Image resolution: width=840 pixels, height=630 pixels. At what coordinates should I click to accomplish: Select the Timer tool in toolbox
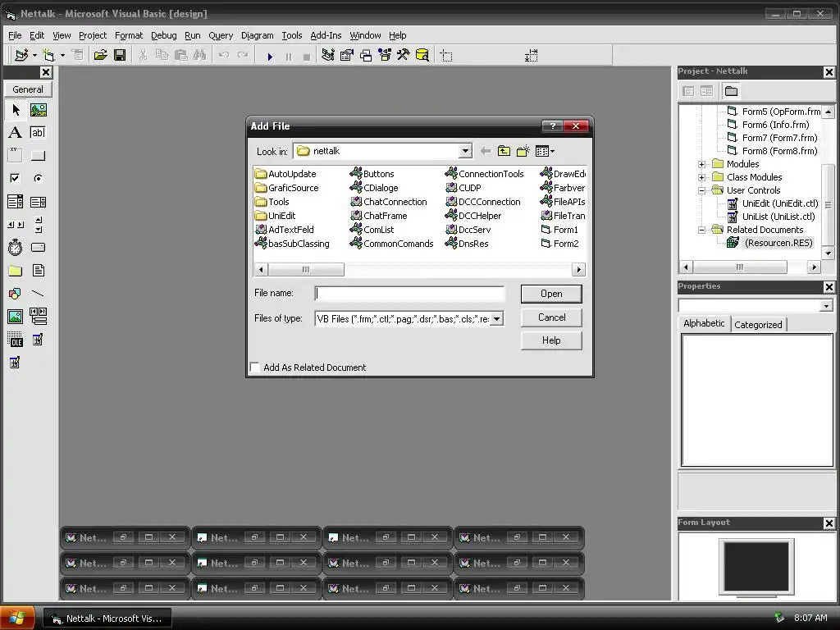[x=16, y=248]
